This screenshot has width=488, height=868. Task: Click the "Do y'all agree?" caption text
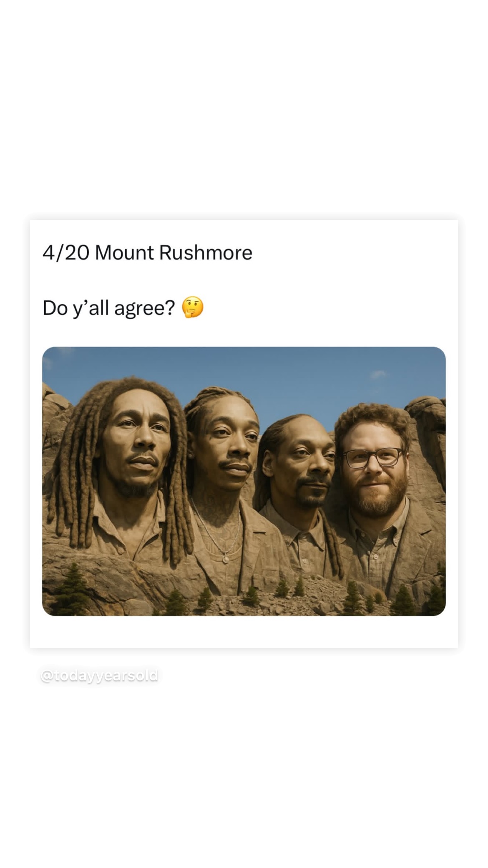108,308
